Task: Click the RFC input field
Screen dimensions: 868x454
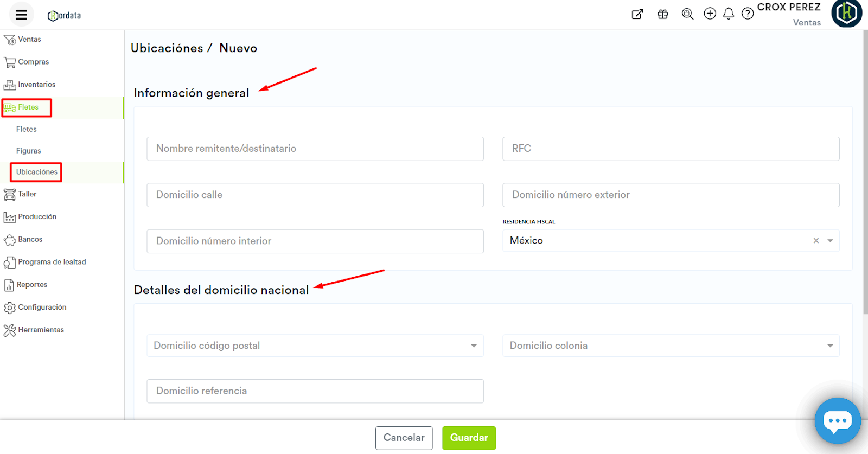Action: coord(671,149)
